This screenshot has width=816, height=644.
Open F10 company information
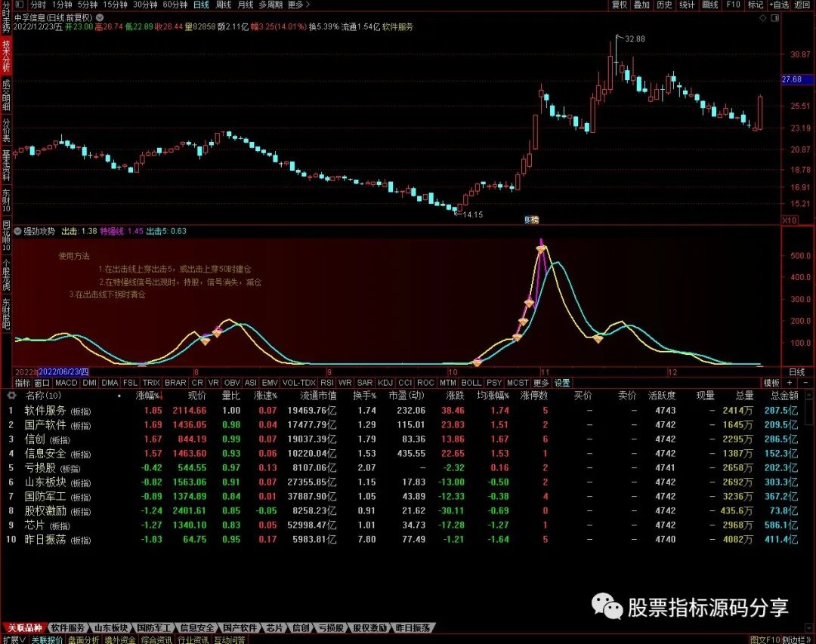(733, 5)
